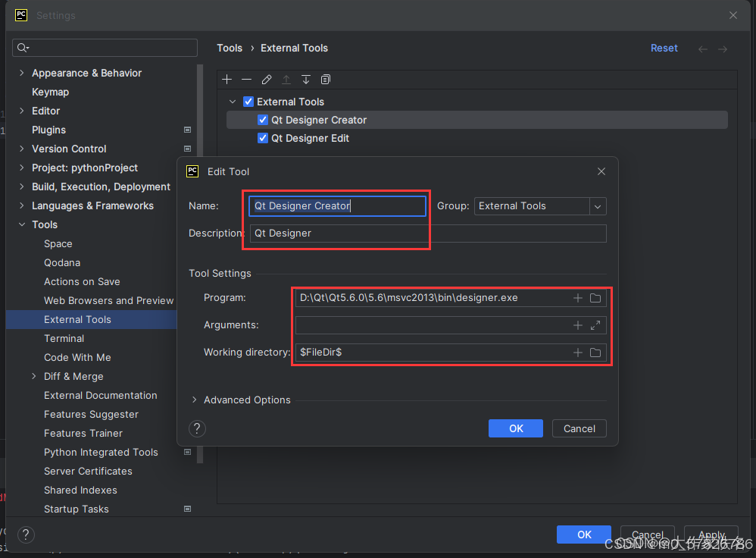Insert macro into Arguments field via plus
Image resolution: width=756 pixels, height=558 pixels.
coord(578,325)
